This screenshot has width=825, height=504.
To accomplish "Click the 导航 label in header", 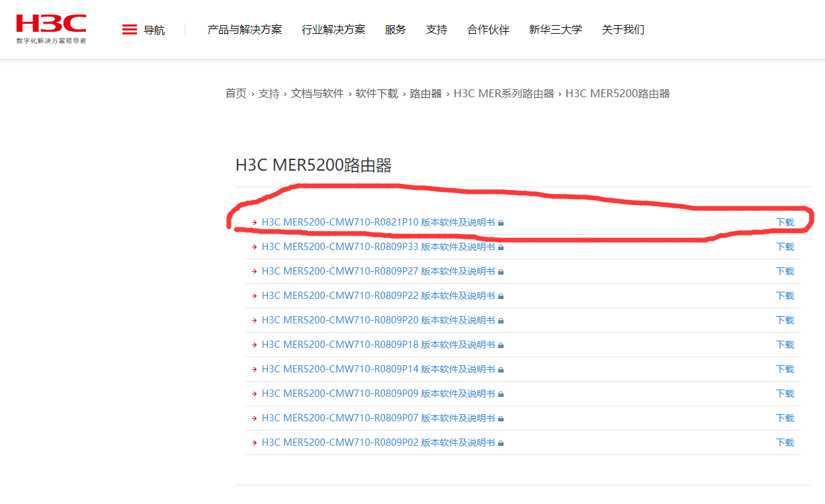I will pyautogui.click(x=154, y=30).
